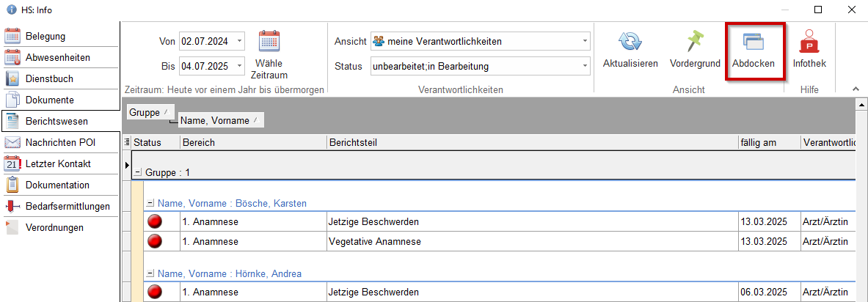The width and height of the screenshot is (868, 302).
Task: Open Nachrichten POI in the sidebar
Action: point(60,142)
